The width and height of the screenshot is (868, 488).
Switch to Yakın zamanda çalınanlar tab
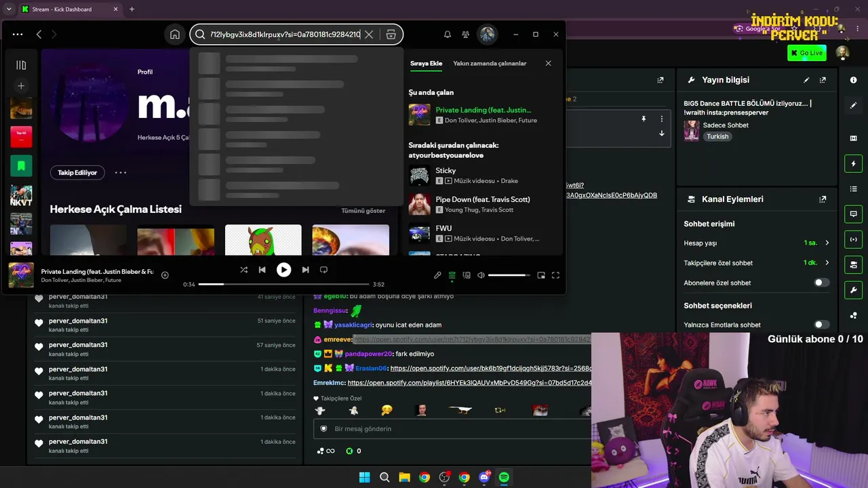point(490,64)
